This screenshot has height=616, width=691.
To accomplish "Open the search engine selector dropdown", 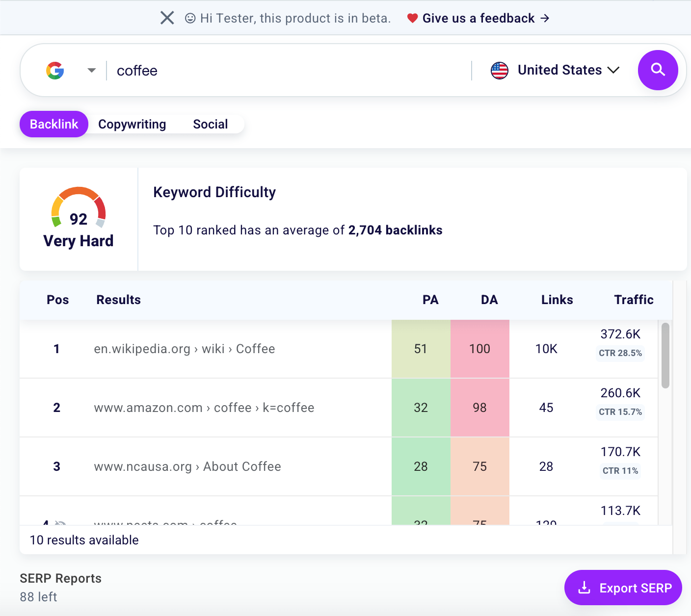I will point(91,70).
